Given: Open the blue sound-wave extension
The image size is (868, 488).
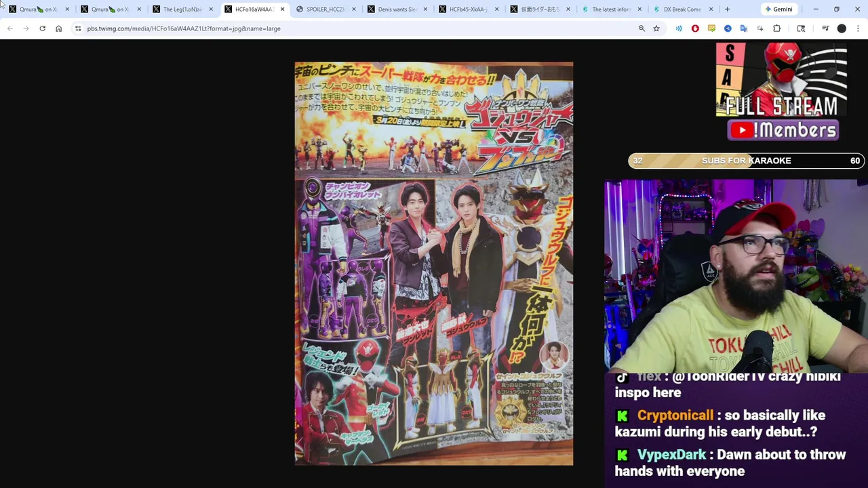Looking at the screenshot, I should 679,28.
